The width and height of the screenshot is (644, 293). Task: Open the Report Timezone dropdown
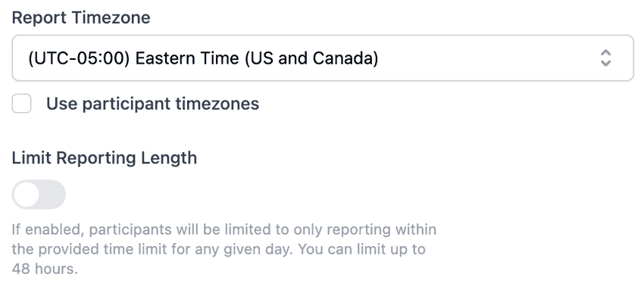[x=323, y=58]
